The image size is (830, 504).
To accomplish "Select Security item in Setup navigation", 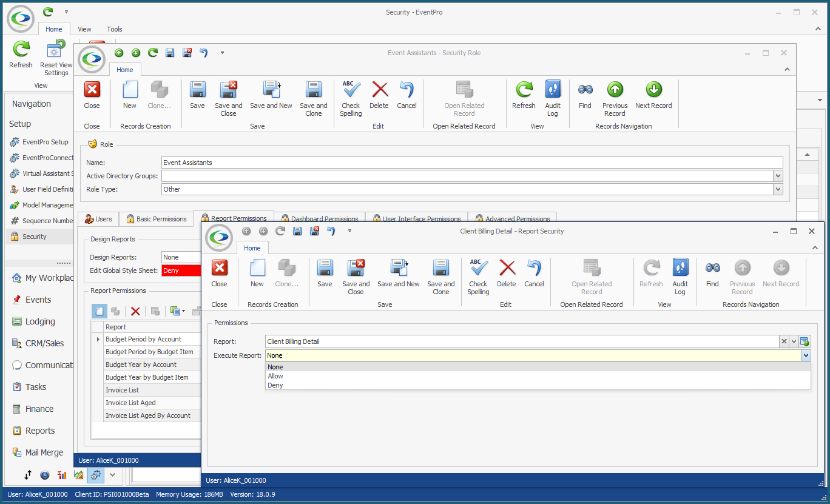I will coord(39,237).
